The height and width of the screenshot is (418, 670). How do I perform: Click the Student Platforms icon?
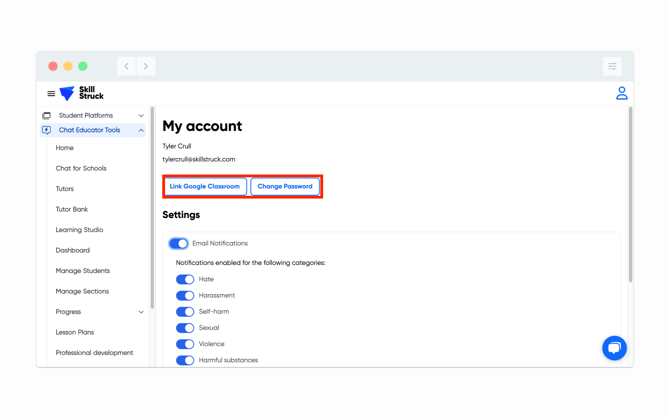coord(47,116)
